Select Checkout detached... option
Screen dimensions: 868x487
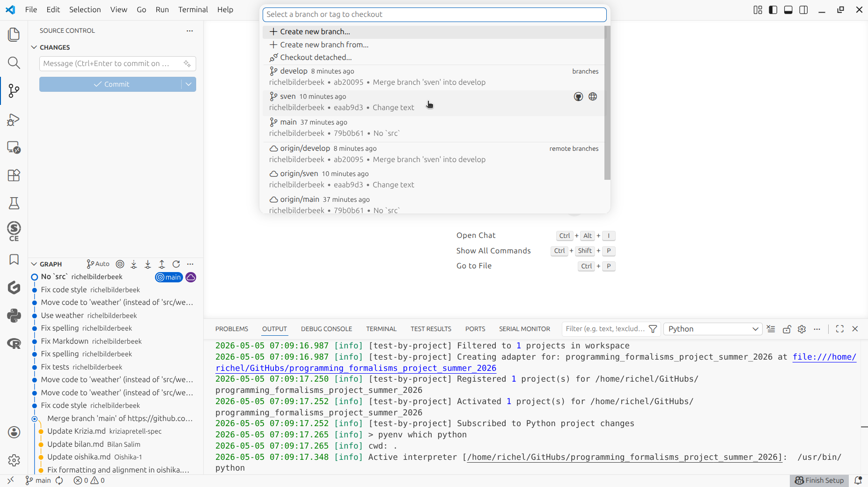(x=434, y=58)
